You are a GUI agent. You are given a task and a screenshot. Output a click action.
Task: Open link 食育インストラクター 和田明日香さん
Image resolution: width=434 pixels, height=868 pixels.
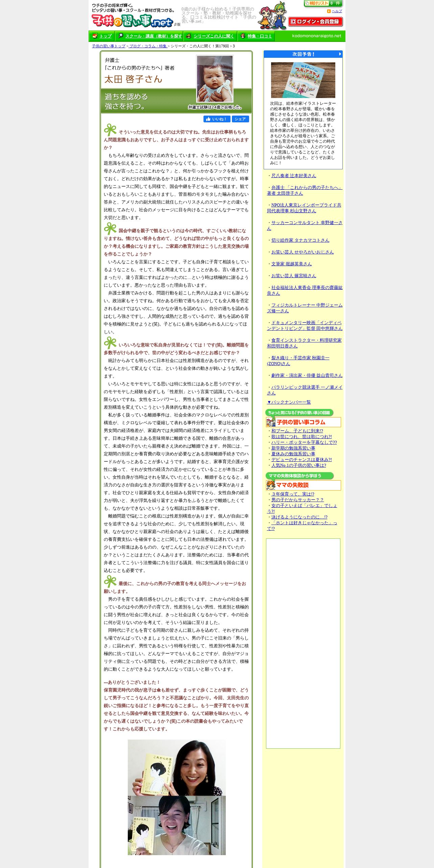pos(304,343)
